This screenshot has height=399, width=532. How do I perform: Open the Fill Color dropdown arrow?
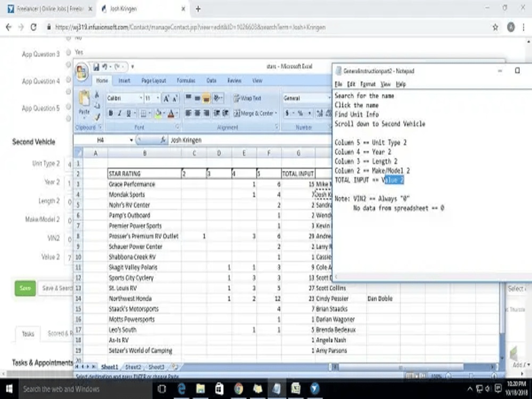point(164,113)
